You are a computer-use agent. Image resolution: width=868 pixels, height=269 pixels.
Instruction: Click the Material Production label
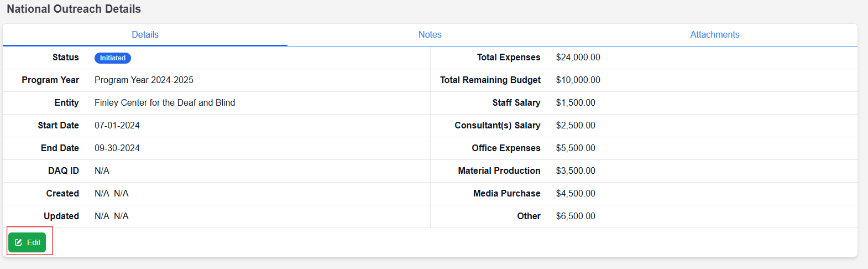(499, 170)
